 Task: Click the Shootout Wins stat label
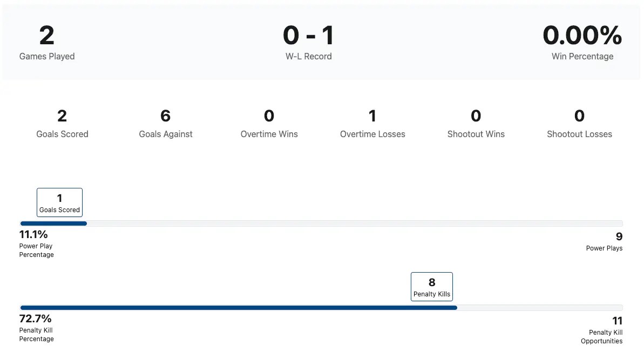point(476,134)
